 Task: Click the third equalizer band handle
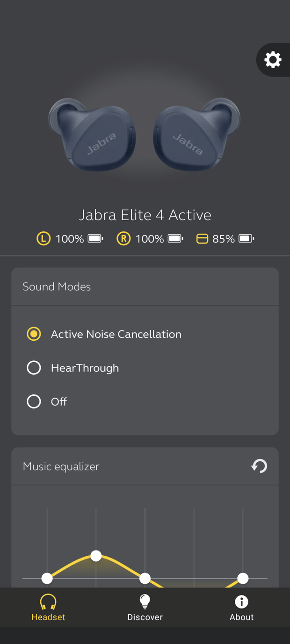pos(145,579)
